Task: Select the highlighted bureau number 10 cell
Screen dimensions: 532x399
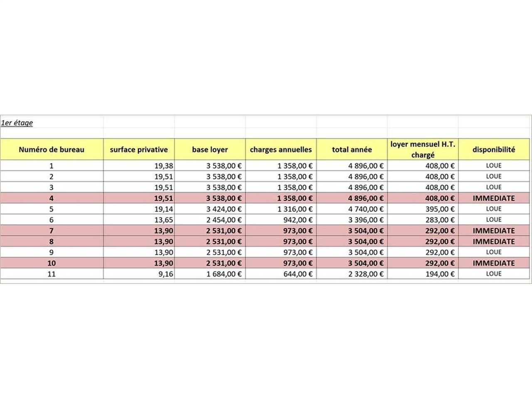Action: (52, 263)
